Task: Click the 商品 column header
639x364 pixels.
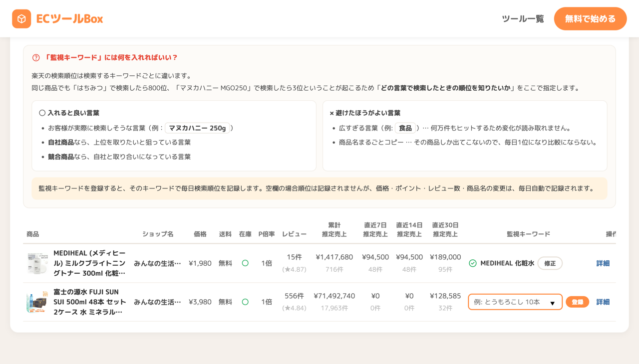Action: pos(32,234)
